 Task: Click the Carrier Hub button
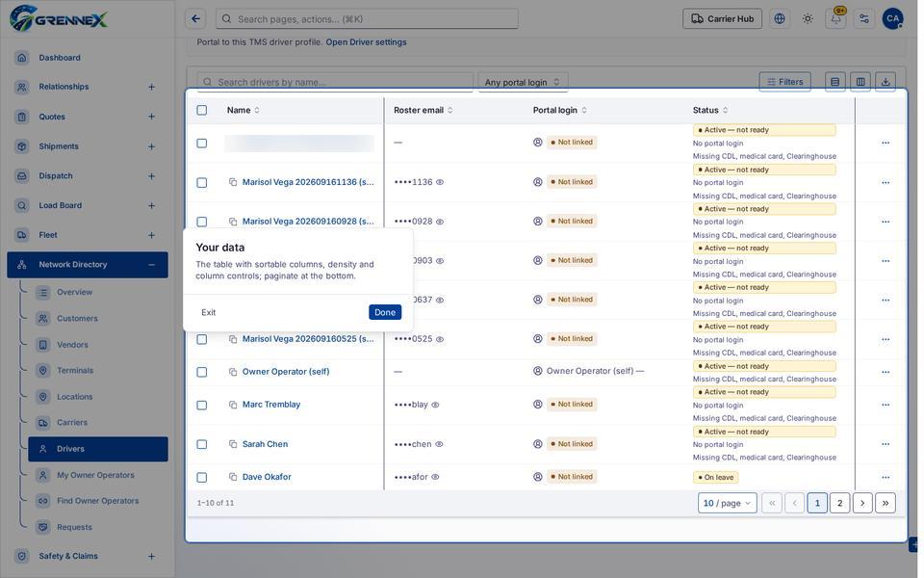tap(722, 19)
